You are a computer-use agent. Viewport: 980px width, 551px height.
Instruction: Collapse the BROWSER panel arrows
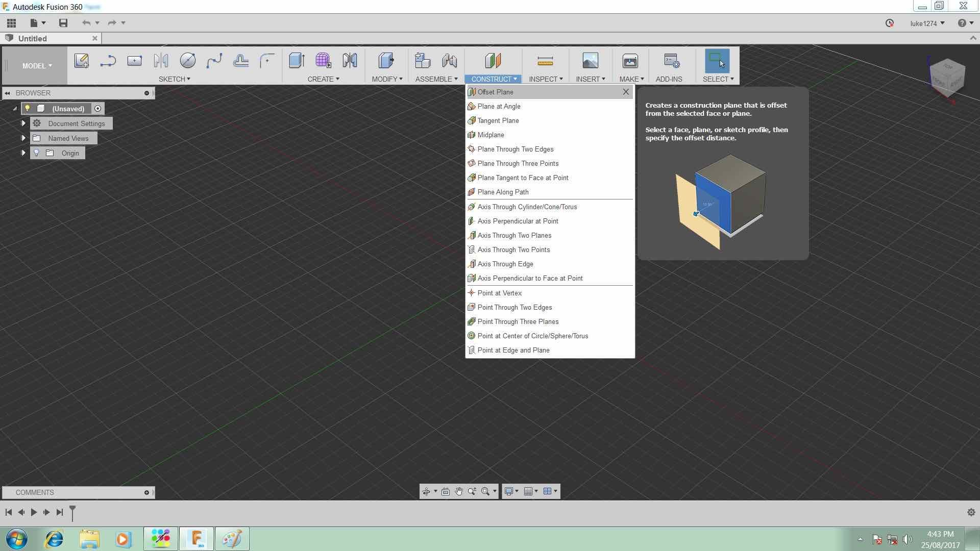point(7,93)
